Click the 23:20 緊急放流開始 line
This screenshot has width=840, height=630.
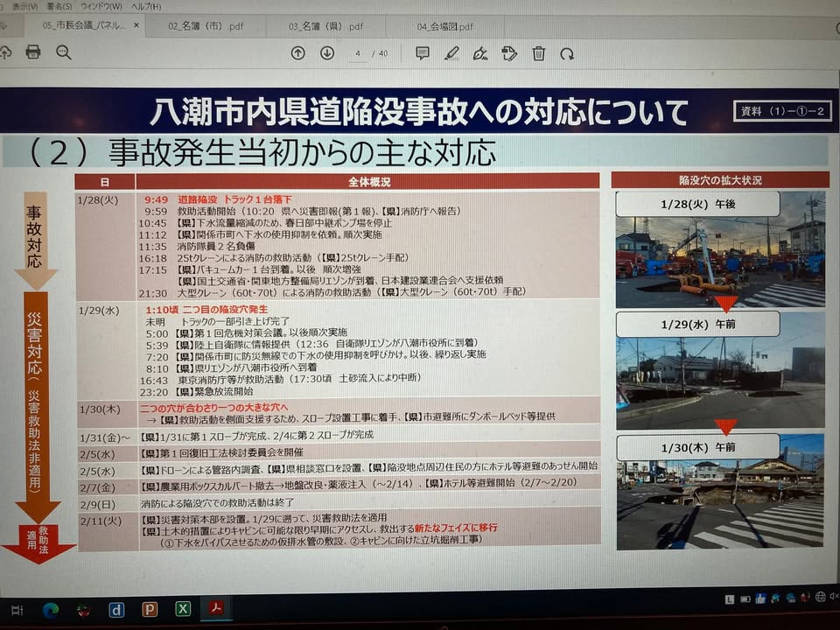[x=197, y=392]
